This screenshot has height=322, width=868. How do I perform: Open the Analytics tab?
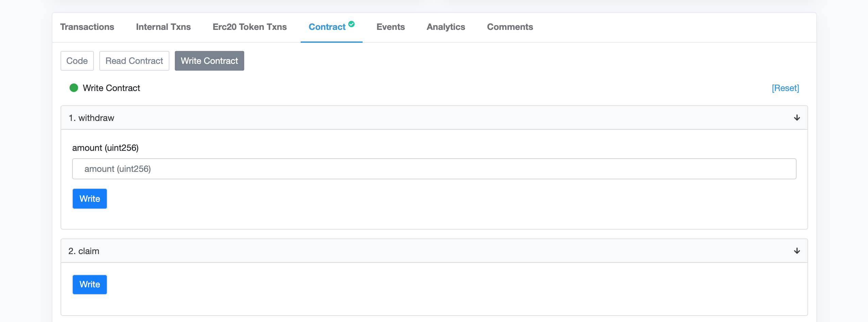coord(446,27)
